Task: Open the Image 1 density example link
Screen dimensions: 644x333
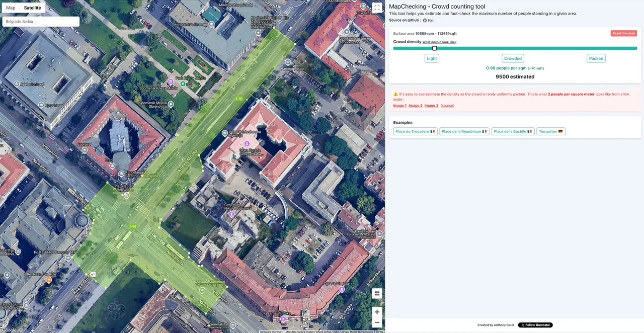Action: click(399, 106)
